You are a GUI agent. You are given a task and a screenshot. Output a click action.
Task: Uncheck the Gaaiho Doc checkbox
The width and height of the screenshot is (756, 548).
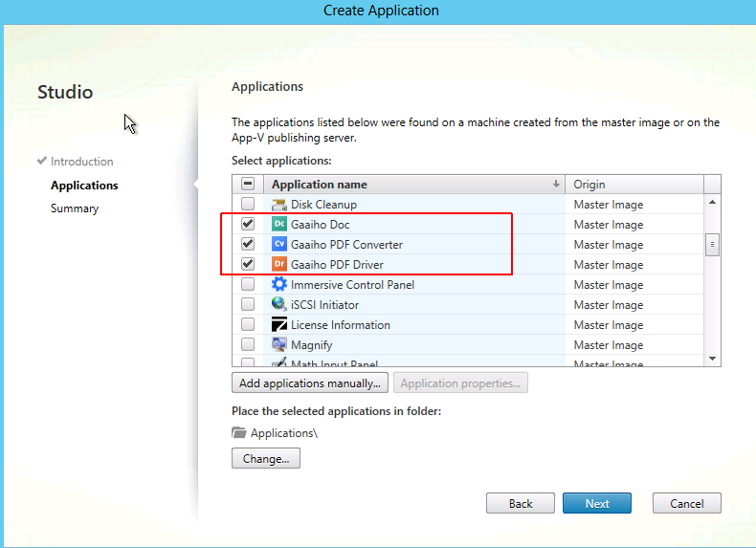248,224
